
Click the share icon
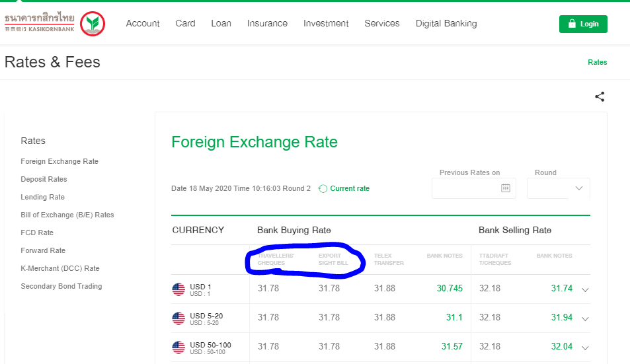point(600,96)
